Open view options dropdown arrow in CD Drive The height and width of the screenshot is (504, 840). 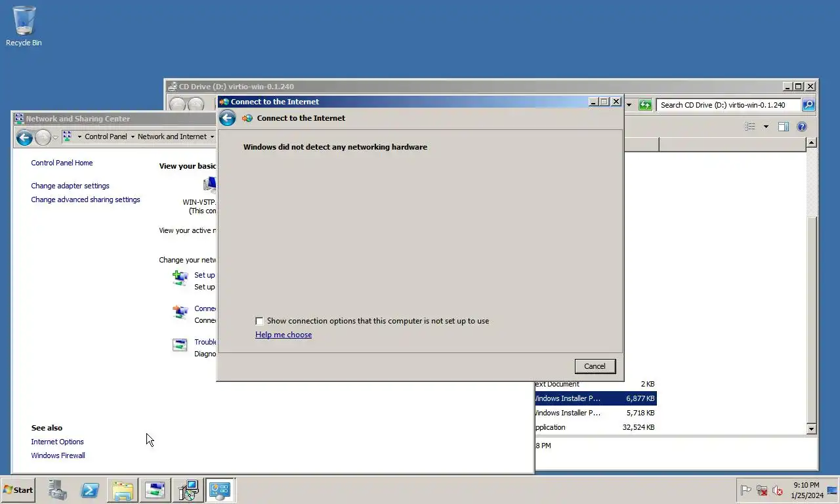point(765,127)
